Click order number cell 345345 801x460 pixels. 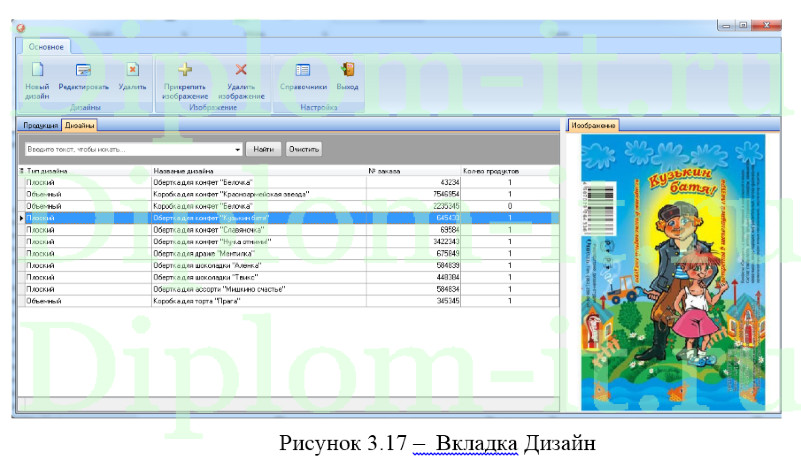click(x=413, y=301)
